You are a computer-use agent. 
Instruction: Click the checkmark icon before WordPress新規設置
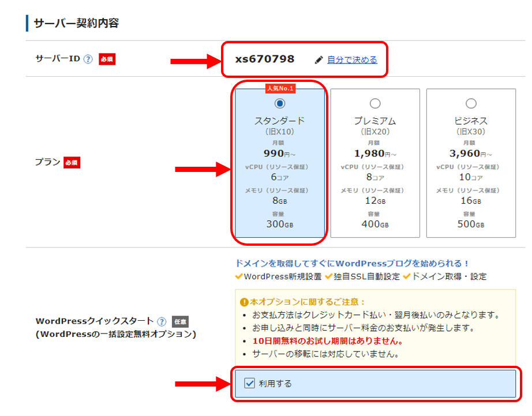pos(239,276)
